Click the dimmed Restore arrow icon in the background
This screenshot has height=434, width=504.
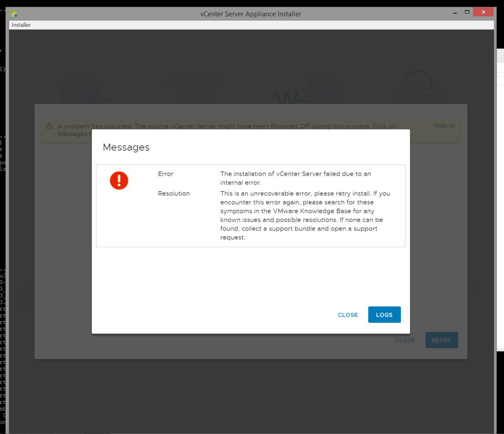point(419,87)
